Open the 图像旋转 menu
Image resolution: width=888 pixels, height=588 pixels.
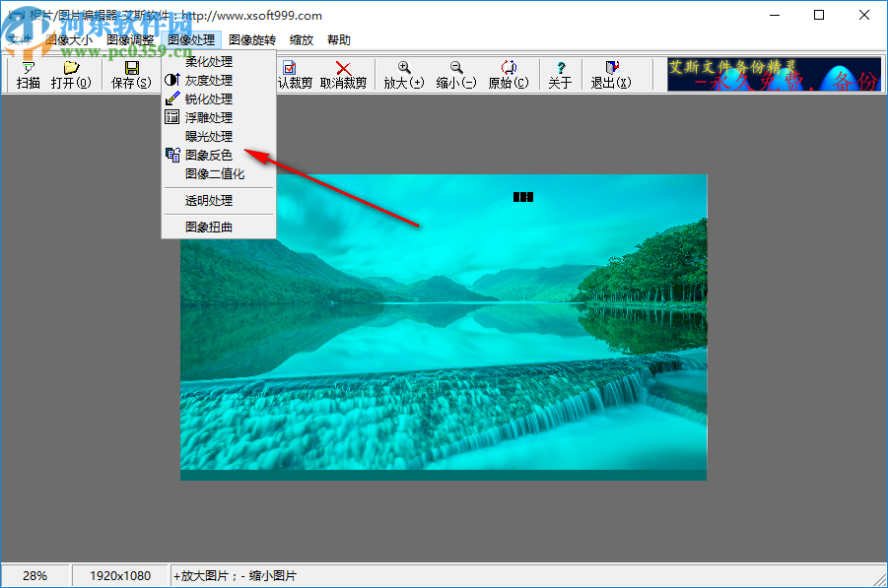(252, 39)
